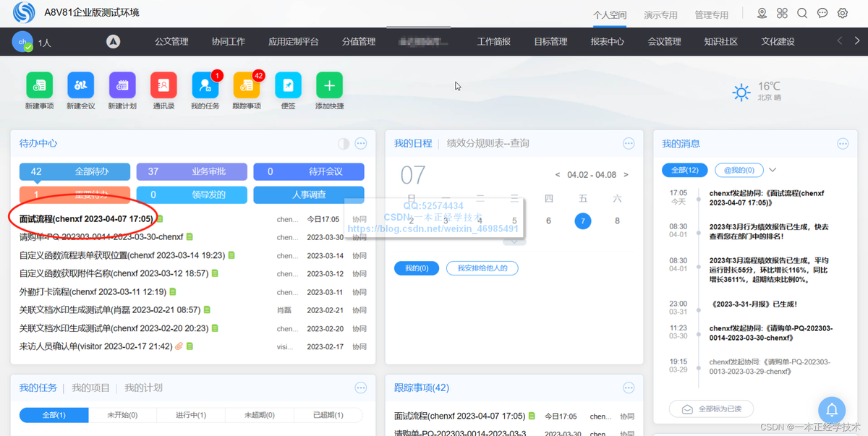Open the 新建会议 icon
868x436 pixels.
tap(80, 85)
